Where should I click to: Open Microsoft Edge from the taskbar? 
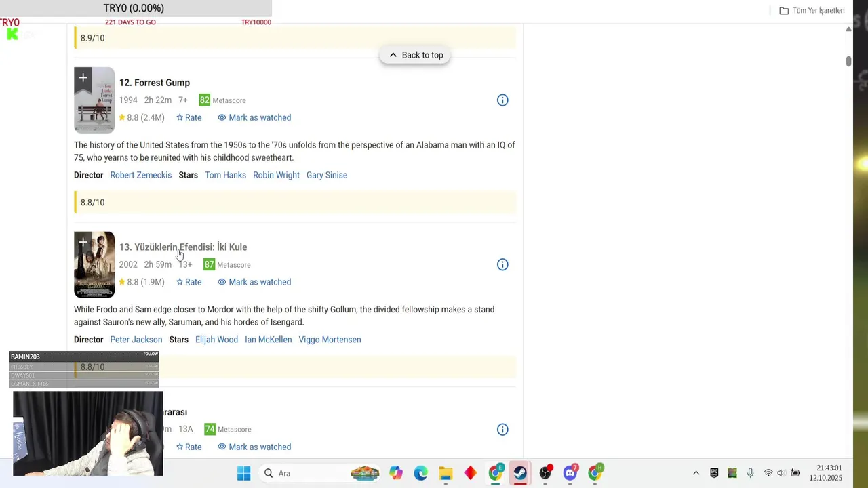point(420,473)
